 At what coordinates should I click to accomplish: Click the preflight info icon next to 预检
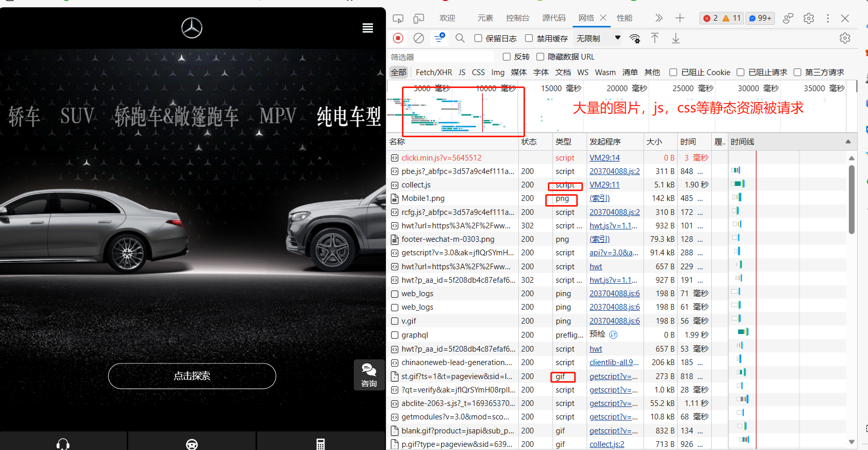click(613, 335)
